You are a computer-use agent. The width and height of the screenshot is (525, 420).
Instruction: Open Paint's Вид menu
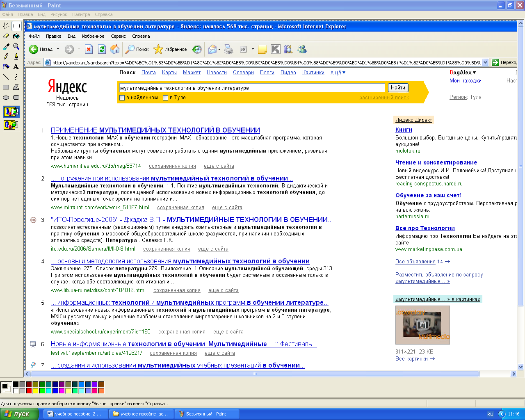click(x=42, y=14)
